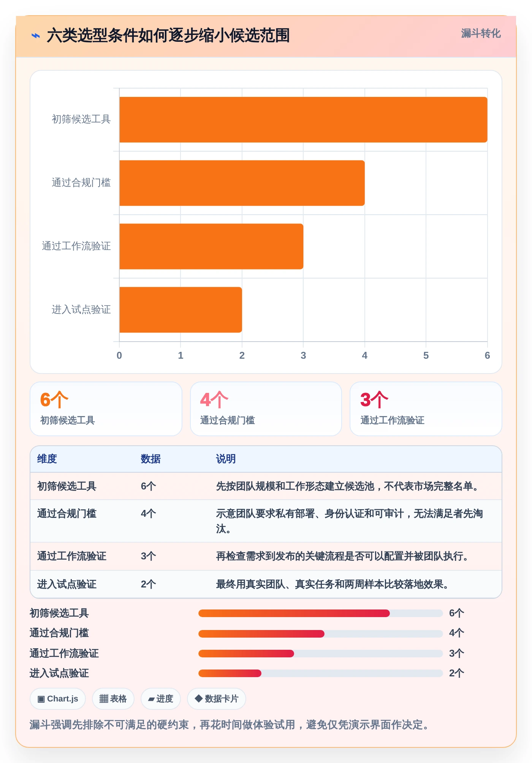Click the 数据 column header
This screenshot has width=532, height=763.
click(x=150, y=459)
